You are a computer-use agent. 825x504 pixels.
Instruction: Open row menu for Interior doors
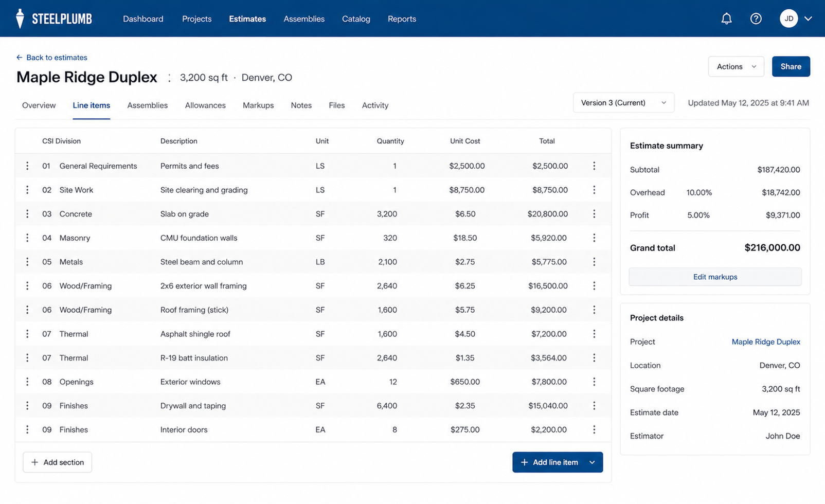[594, 429]
